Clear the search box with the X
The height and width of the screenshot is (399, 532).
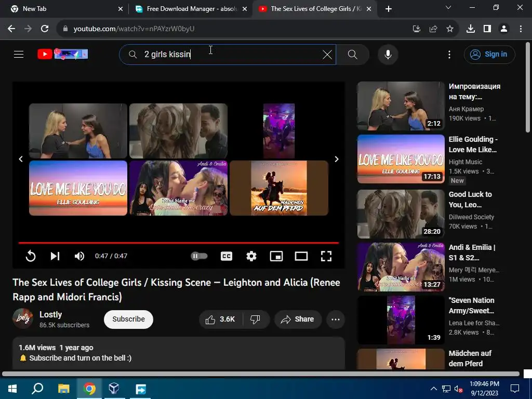tap(327, 54)
